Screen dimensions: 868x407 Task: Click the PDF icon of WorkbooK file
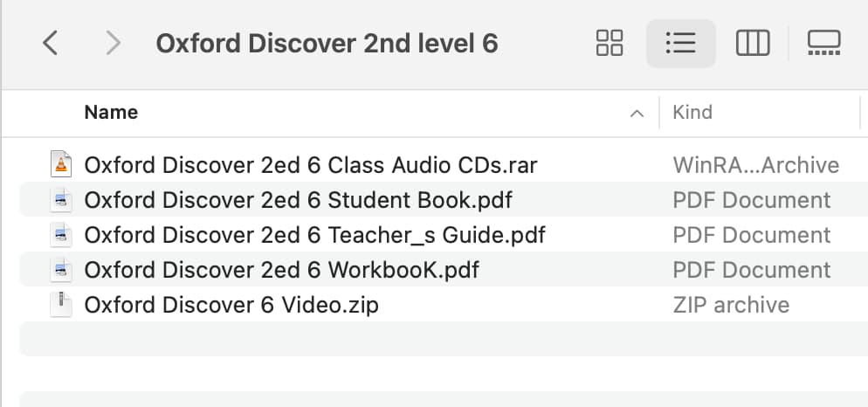point(61,269)
